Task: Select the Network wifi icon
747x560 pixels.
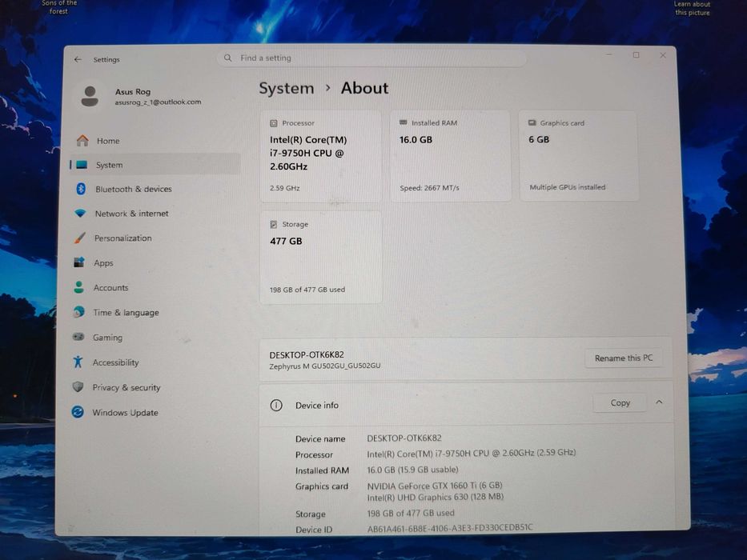Action: coord(80,213)
